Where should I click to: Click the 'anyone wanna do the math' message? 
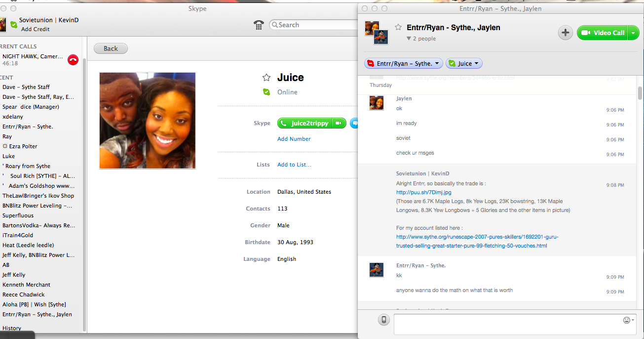455,290
